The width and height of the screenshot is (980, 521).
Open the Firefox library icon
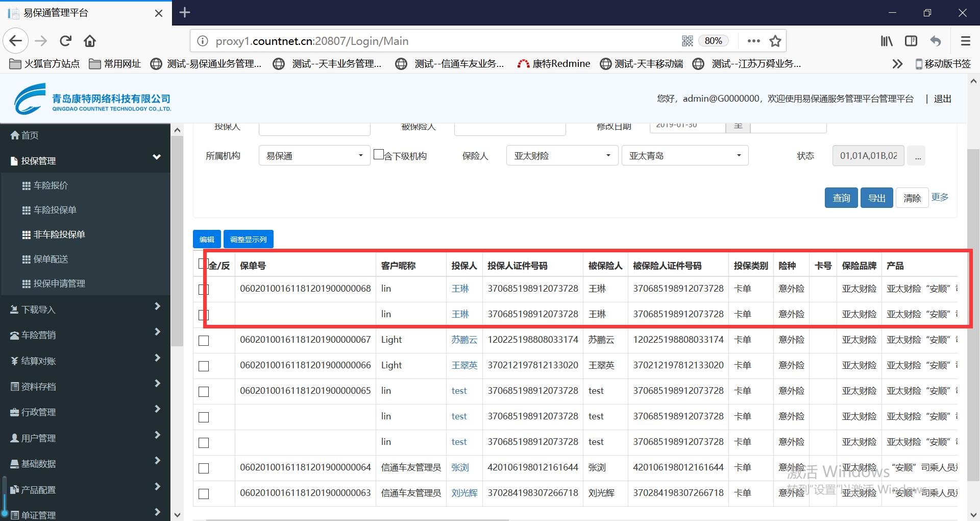tap(886, 41)
